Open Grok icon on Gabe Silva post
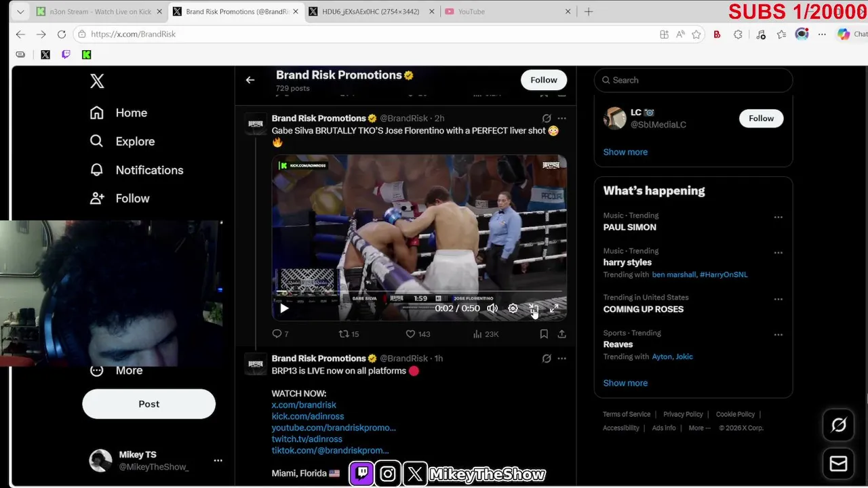 click(547, 118)
